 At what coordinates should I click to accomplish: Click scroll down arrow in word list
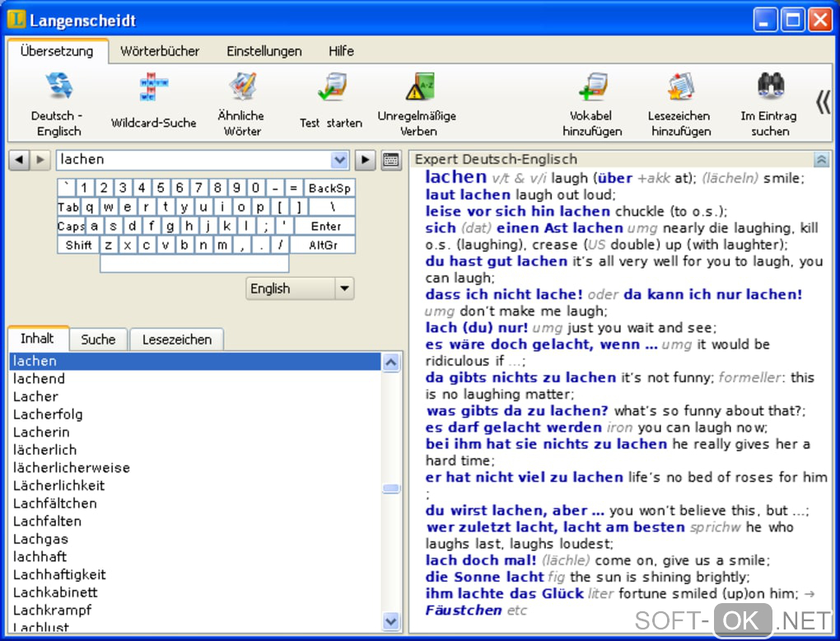tap(391, 621)
